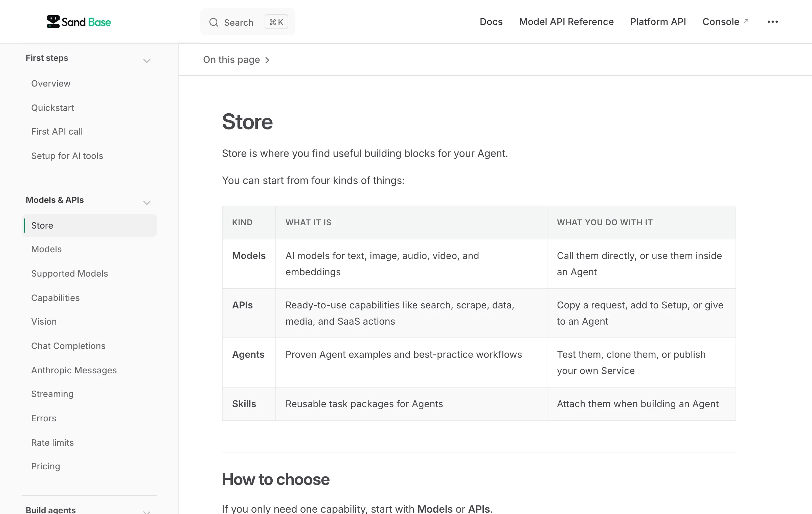Open the Platform API tab
Screen dimensions: 812x514
(658, 22)
